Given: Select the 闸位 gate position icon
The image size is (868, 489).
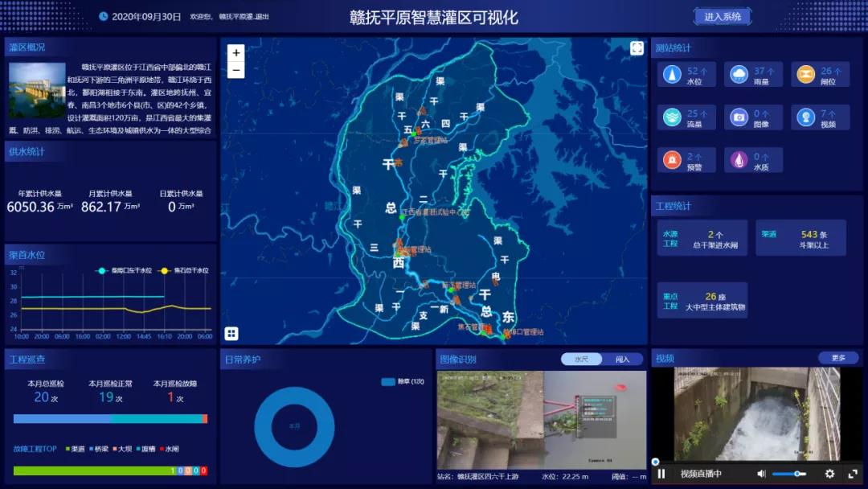Looking at the screenshot, I should tap(805, 75).
